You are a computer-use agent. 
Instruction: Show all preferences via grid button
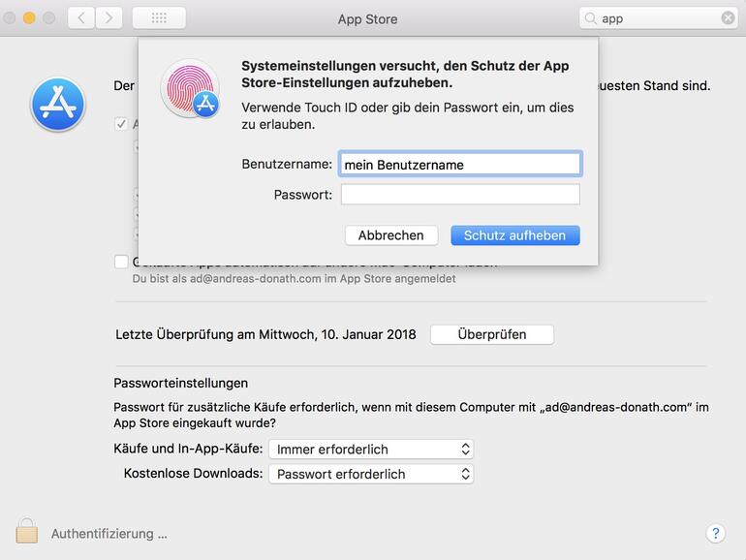point(159,18)
